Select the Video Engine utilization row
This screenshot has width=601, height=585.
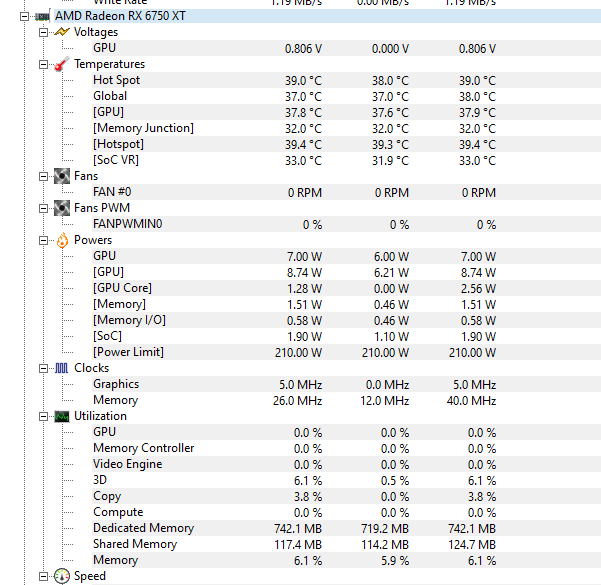tap(346, 464)
